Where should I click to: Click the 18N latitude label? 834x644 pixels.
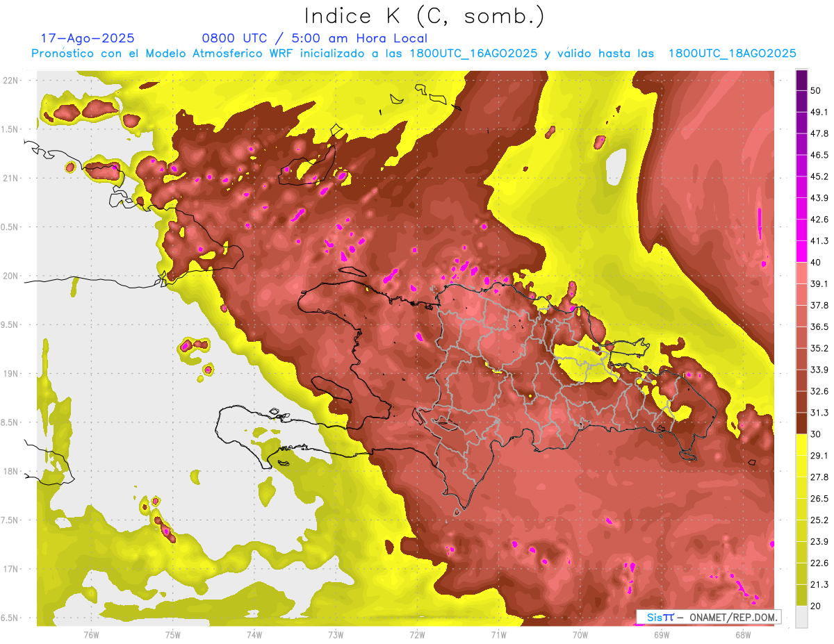(x=10, y=471)
